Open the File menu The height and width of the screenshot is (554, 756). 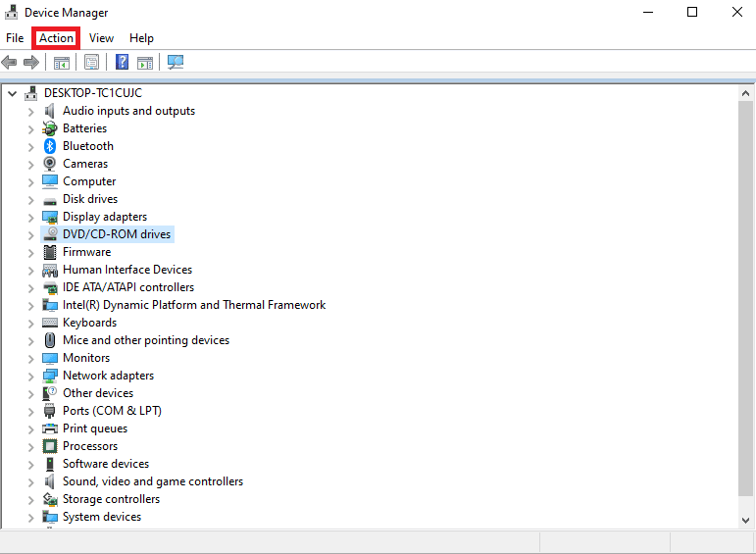click(x=15, y=38)
